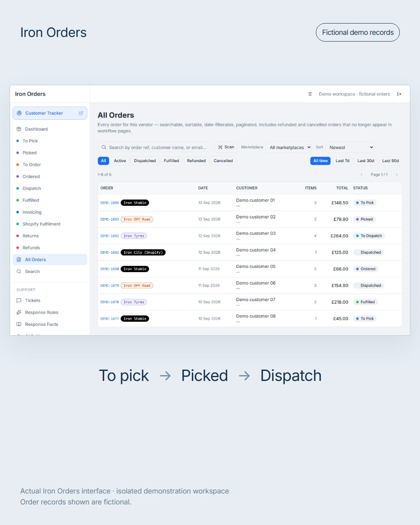Image resolution: width=420 pixels, height=525 pixels.
Task: Select the All status filter
Action: click(x=103, y=161)
